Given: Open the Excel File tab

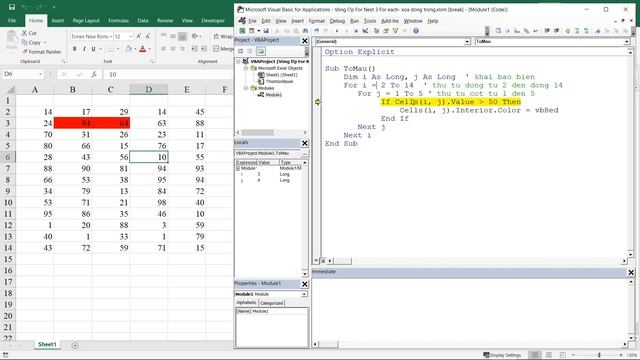Looking at the screenshot, I should [x=12, y=20].
